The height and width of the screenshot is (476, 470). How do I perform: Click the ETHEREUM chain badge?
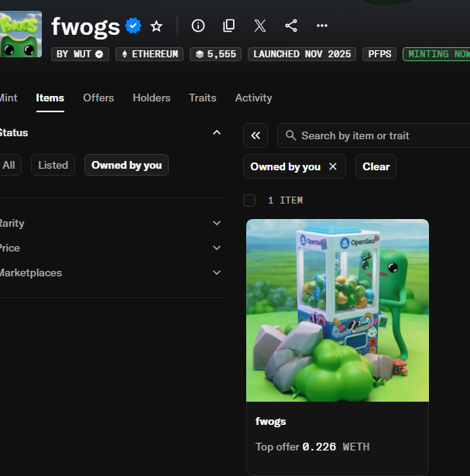click(149, 54)
